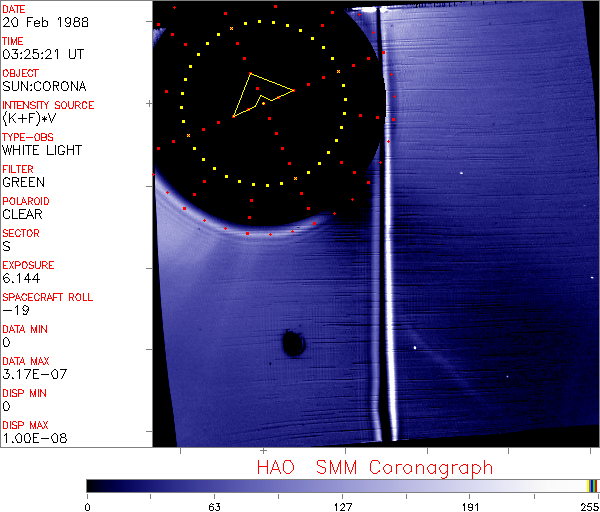Click the multicolored stripe at the color bar's right end
This screenshot has height=512, width=600.
pyautogui.click(x=593, y=485)
